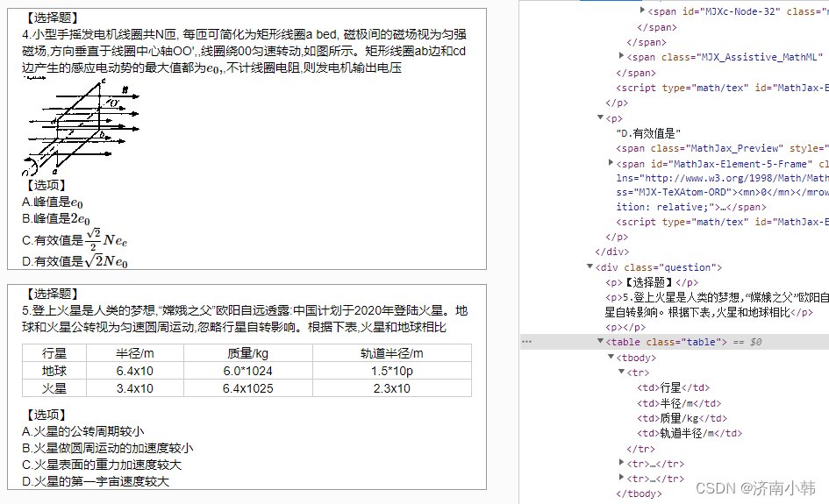Click the 6.0*1024 mass cell
The height and width of the screenshot is (504, 829).
coord(248,371)
